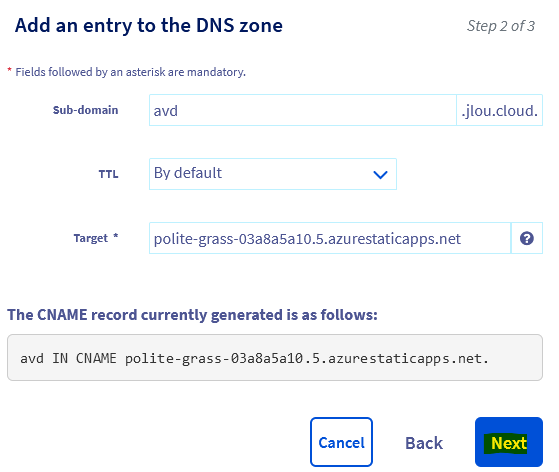Screen dimensions: 559x472
Task: Click the Cancel button
Action: [x=341, y=442]
